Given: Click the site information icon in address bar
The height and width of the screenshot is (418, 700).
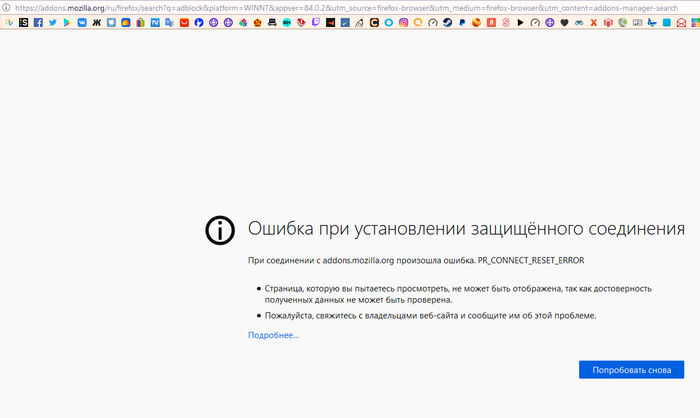Looking at the screenshot, I should (6, 8).
